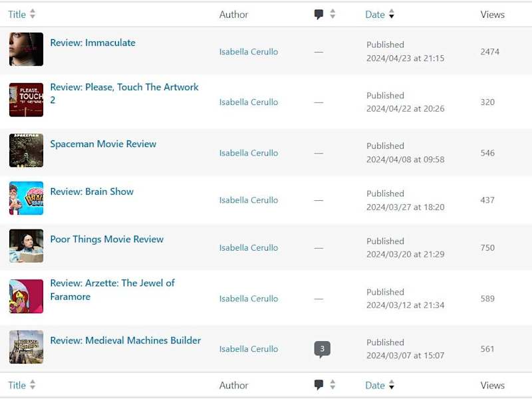The image size is (532, 399).
Task: Open Spaceman Movie Review post
Action: (103, 144)
